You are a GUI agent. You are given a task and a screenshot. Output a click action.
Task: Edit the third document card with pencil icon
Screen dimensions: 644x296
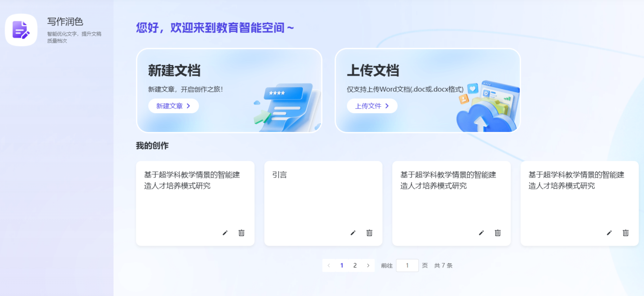481,233
